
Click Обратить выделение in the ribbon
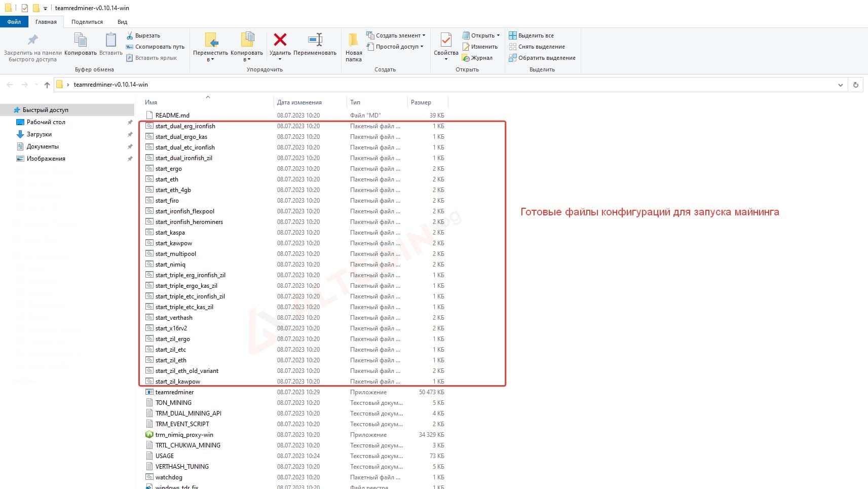tap(542, 58)
